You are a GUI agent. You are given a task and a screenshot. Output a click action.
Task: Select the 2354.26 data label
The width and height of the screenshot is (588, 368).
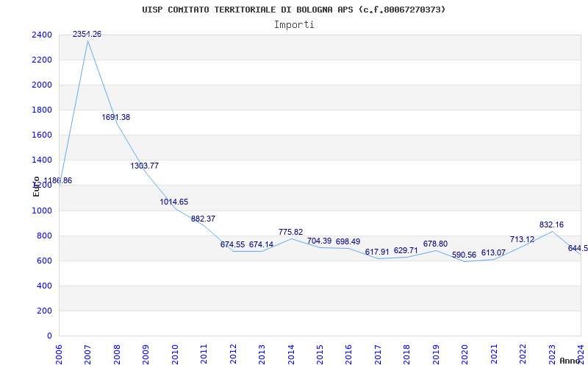87,34
